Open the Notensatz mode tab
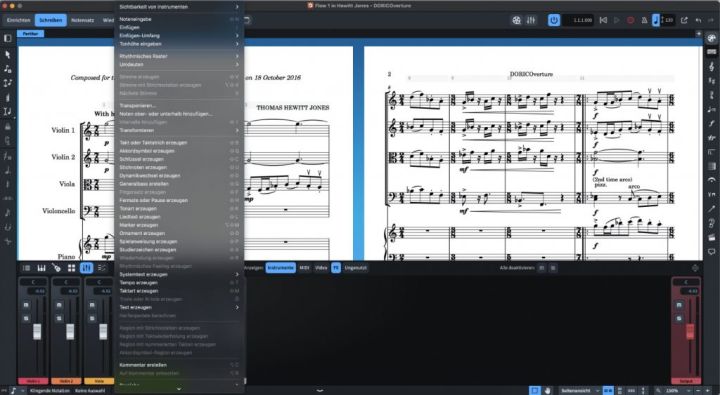720x395 pixels. pyautogui.click(x=83, y=20)
